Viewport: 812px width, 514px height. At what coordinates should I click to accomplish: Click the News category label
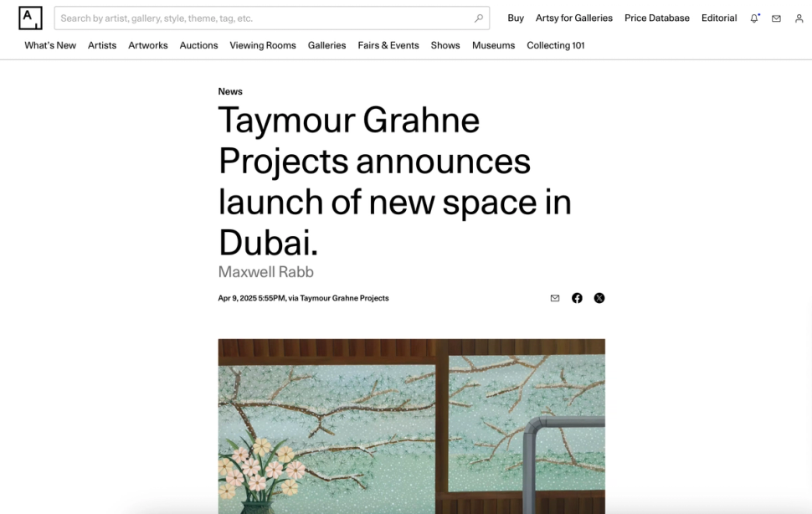230,91
